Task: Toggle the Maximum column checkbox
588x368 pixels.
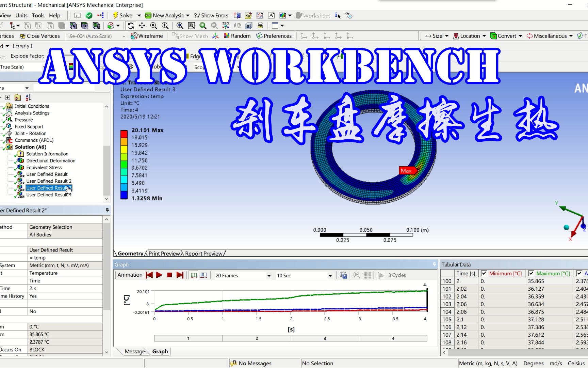Action: [x=531, y=273]
